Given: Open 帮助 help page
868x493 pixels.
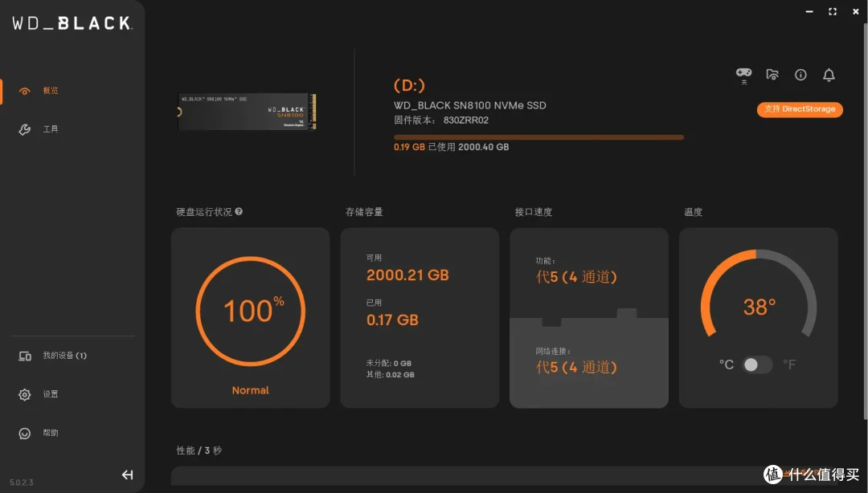Looking at the screenshot, I should pyautogui.click(x=51, y=434).
